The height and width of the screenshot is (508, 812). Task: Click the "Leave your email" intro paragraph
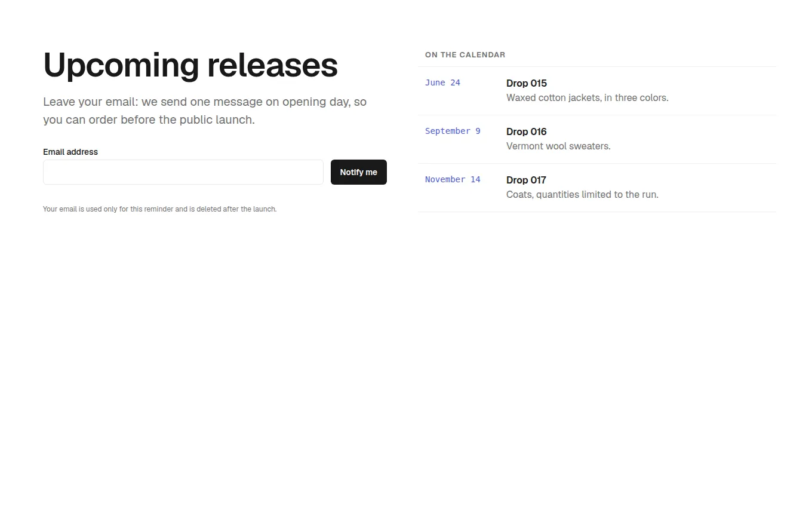(205, 111)
